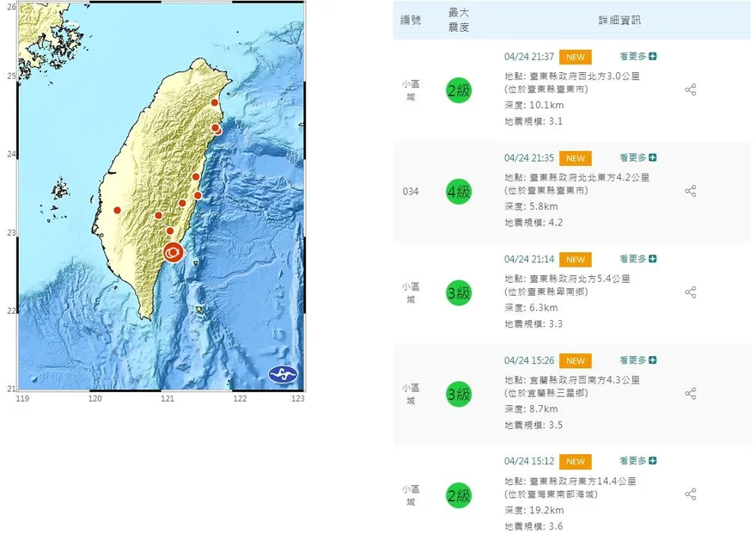756x540 pixels.
Task: Click the large ringed epicenter marker on map
Action: click(174, 252)
